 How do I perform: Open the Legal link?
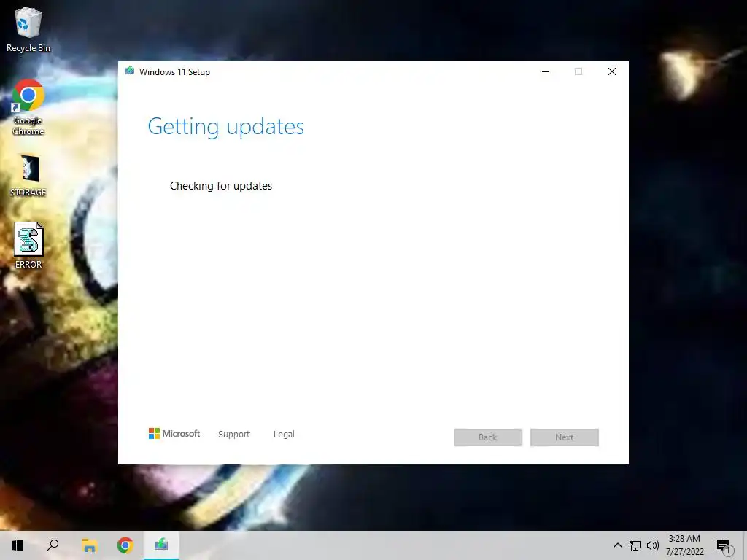[x=284, y=435]
